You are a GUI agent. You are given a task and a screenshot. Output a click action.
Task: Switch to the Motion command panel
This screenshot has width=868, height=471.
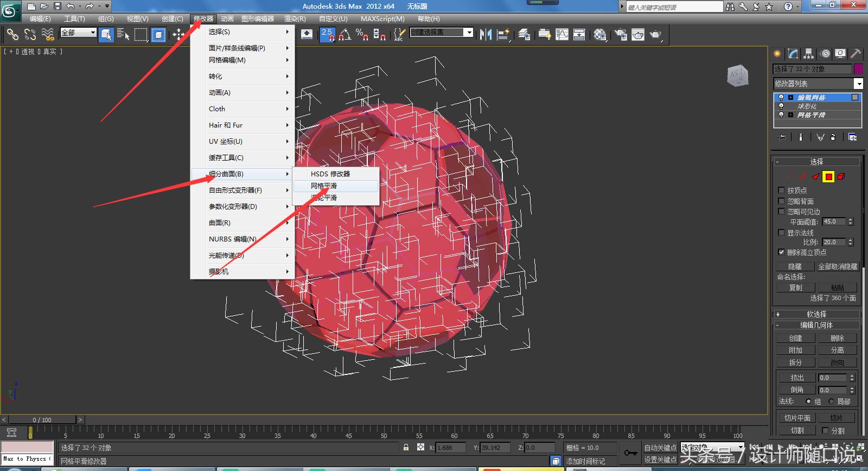point(825,54)
